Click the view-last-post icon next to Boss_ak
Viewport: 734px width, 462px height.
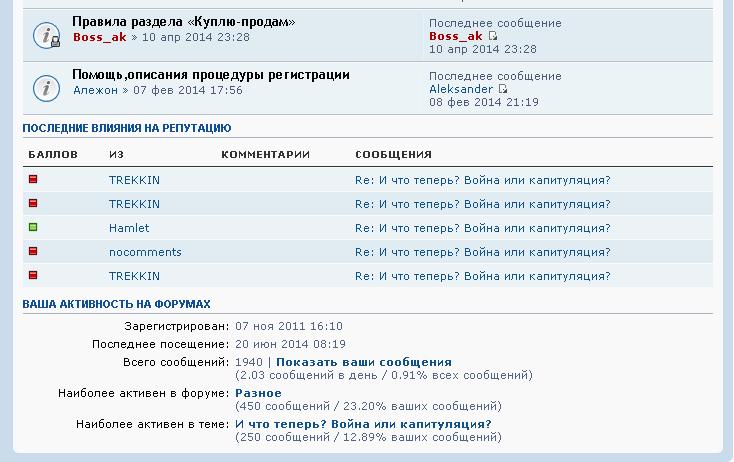tap(493, 36)
